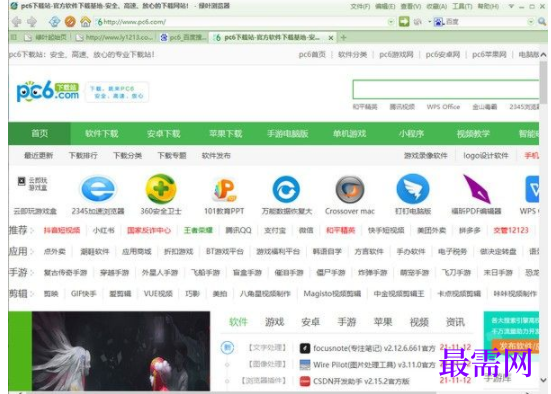
Task: Open the 2345加速浏览器 icon
Action: [98, 189]
